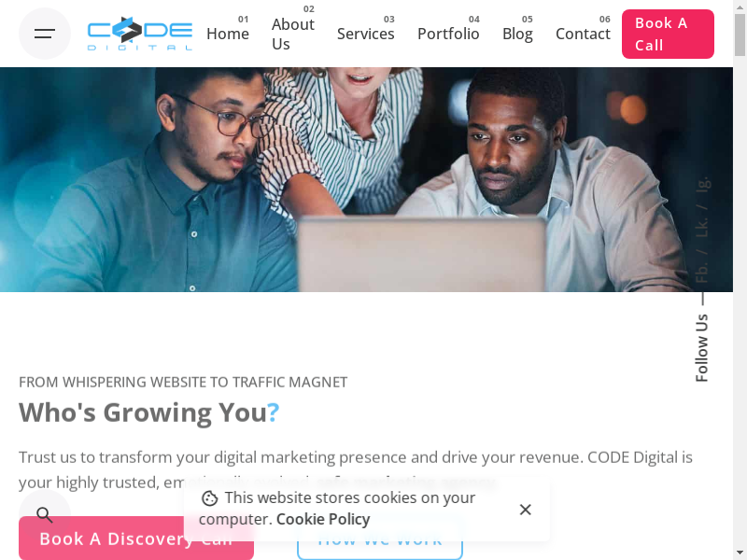
Task: Click the cookie icon in notice
Action: 209,498
